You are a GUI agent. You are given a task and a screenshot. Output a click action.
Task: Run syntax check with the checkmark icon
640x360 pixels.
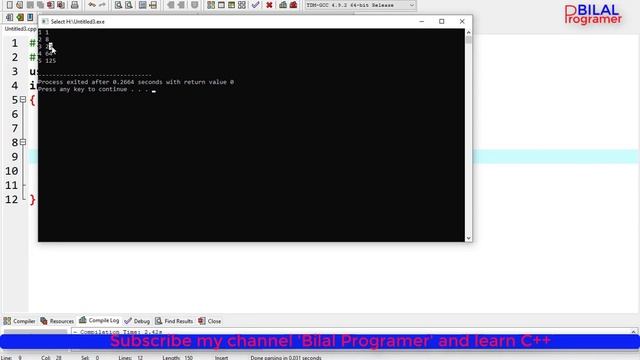[256, 5]
